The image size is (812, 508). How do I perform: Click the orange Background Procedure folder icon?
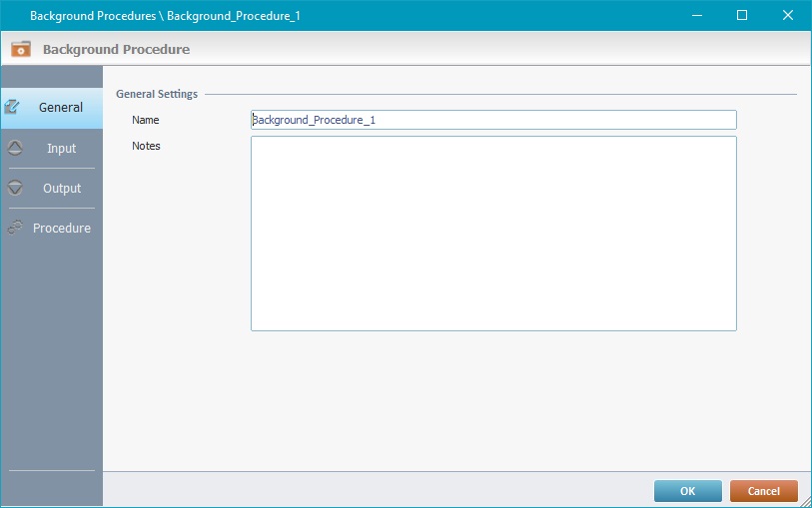(21, 49)
